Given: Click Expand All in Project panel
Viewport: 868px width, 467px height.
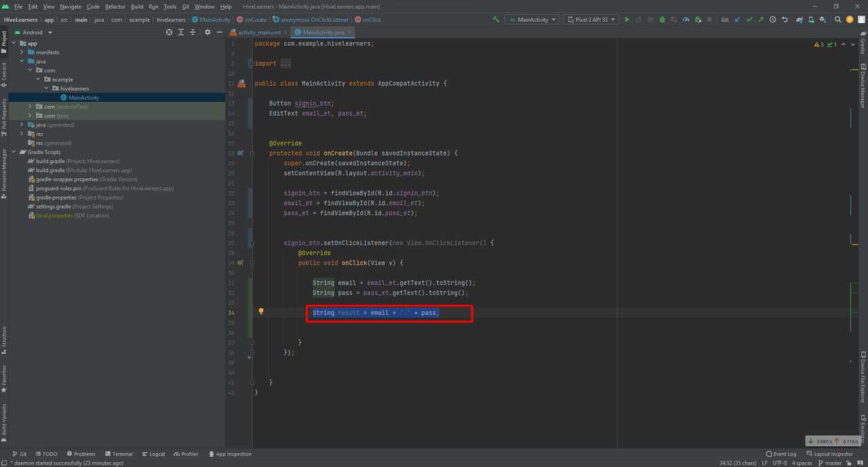Looking at the screenshot, I should pyautogui.click(x=181, y=32).
